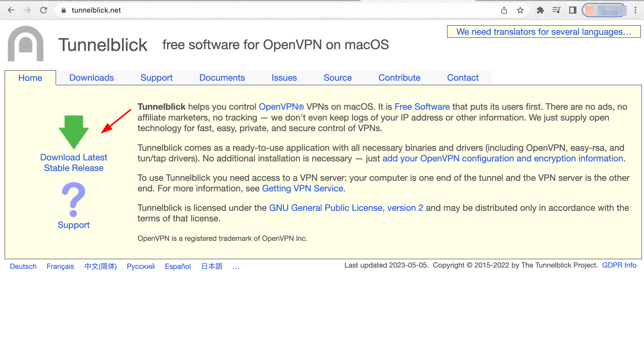Viewport: 644px width, 345px height.
Task: Open the media control playlist icon
Action: 556,10
